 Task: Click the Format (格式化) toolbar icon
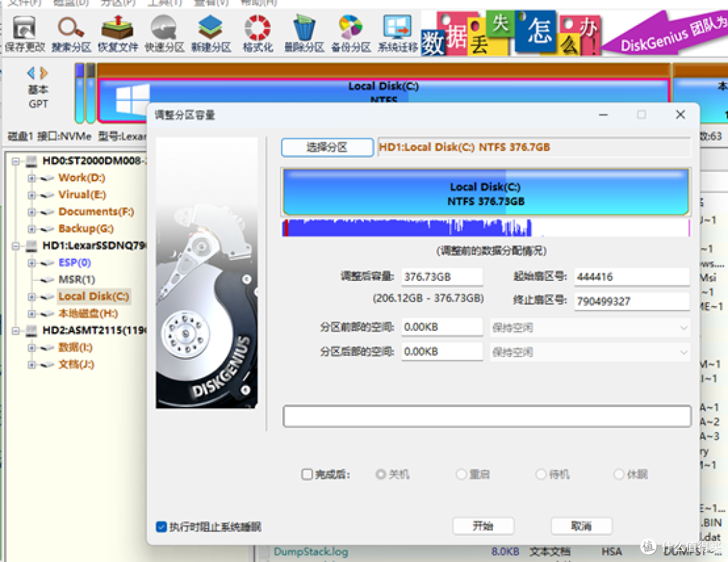(257, 34)
